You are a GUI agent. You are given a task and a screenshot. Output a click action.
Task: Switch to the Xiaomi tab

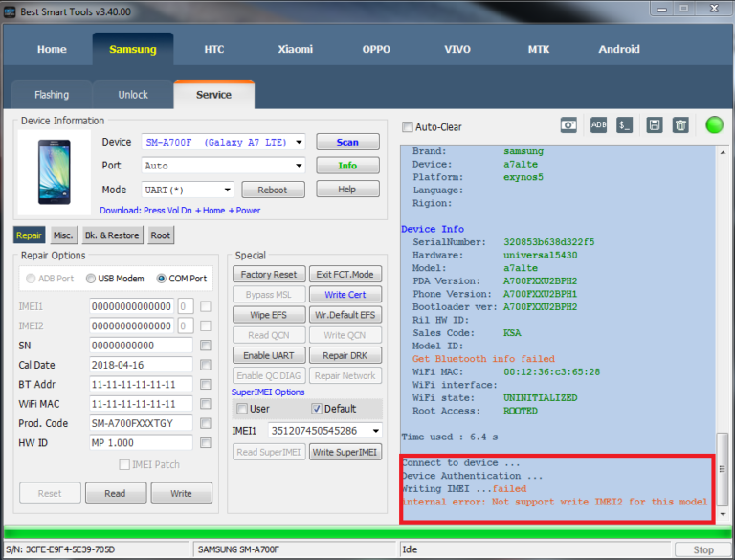(x=295, y=49)
